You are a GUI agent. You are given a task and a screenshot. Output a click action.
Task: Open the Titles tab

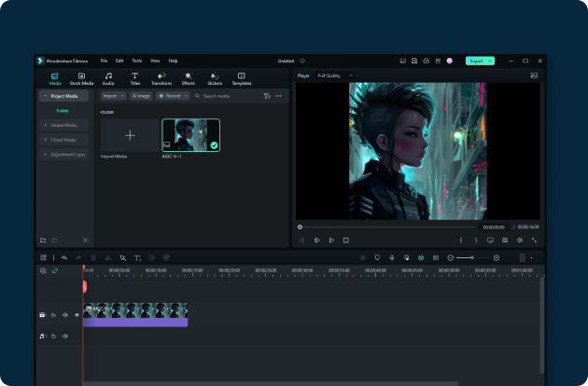[x=135, y=79]
